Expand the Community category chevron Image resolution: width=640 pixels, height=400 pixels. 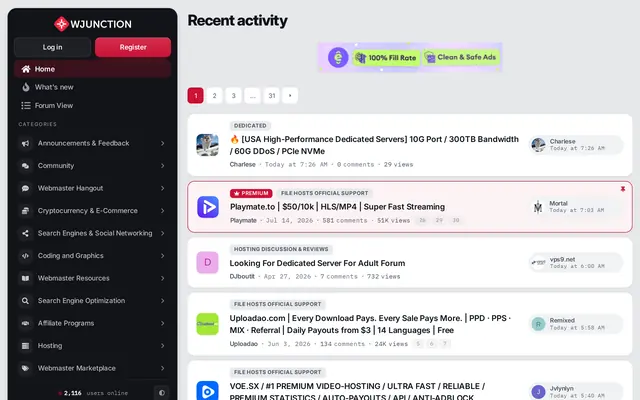coord(162,166)
